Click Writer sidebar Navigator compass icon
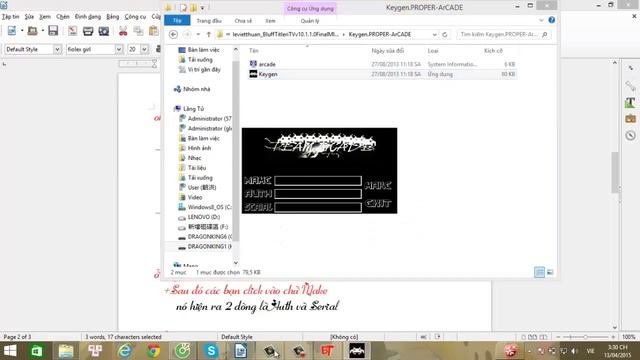 tap(630, 136)
